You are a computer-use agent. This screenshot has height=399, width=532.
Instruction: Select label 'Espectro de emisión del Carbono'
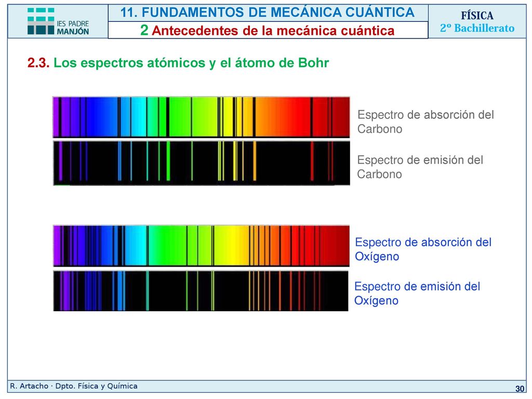420,167
